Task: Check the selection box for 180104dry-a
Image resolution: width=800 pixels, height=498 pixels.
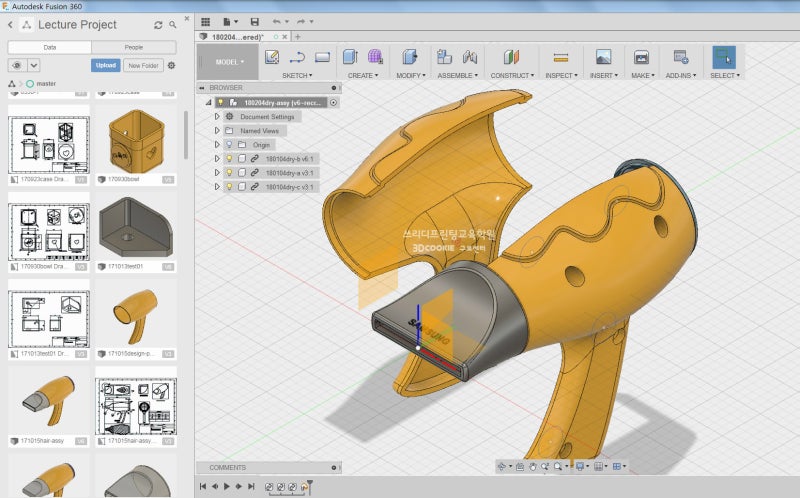Action: [x=242, y=172]
